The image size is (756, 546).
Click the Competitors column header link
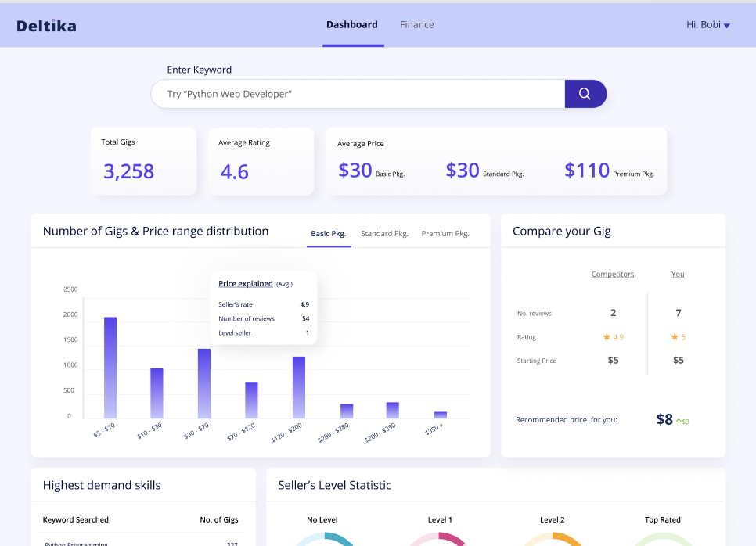[x=612, y=274]
